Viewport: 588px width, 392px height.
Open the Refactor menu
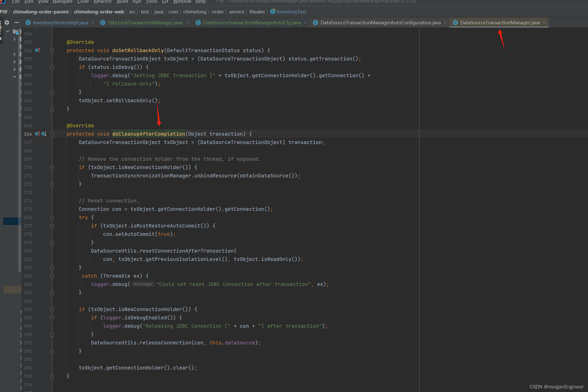click(103, 2)
